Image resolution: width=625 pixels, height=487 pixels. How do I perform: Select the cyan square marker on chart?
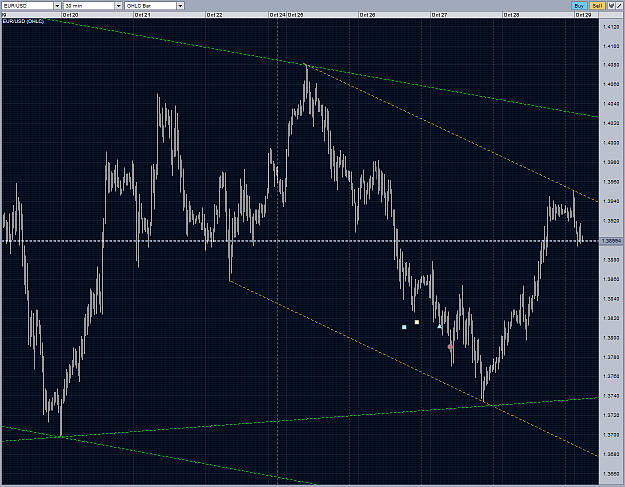(x=404, y=327)
